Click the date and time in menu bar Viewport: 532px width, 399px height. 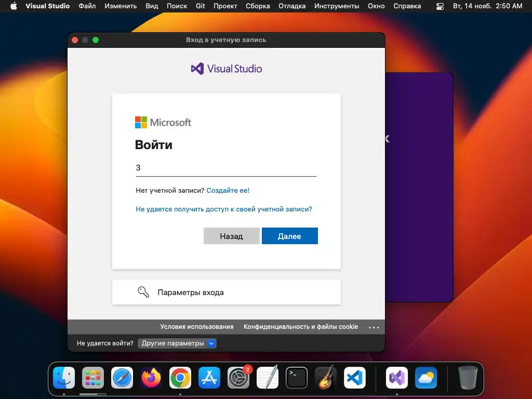[x=487, y=6]
